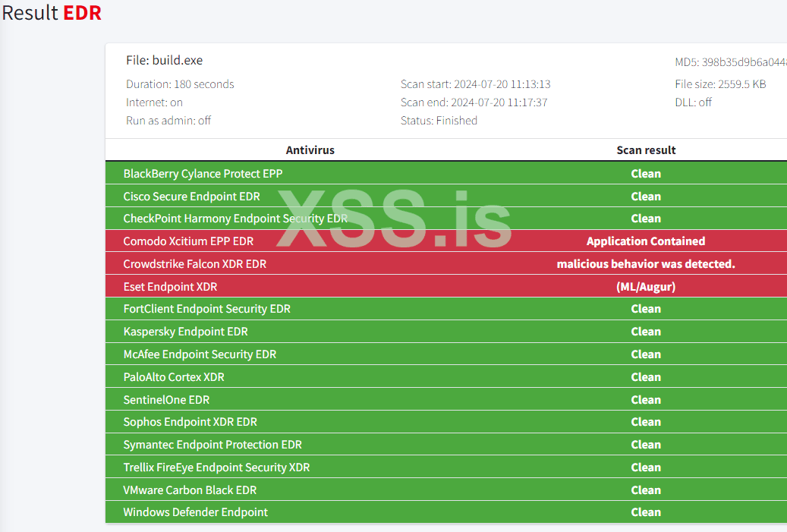Select BlackBerry Cylance Protect EPP row name
Screen dimensions: 787x532
click(203, 174)
